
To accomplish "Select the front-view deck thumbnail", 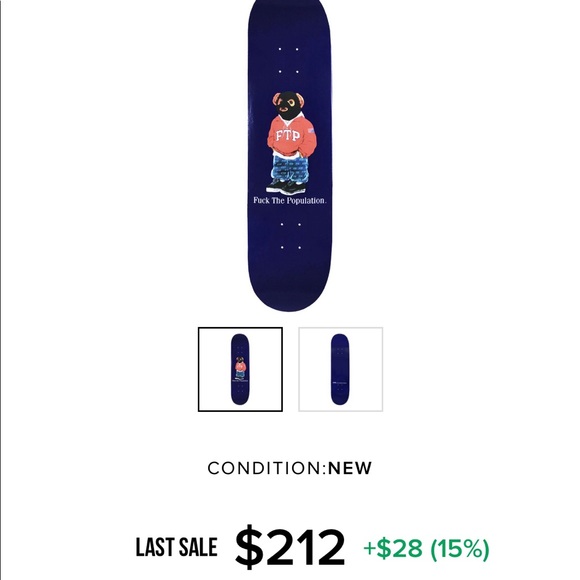I will pos(240,369).
